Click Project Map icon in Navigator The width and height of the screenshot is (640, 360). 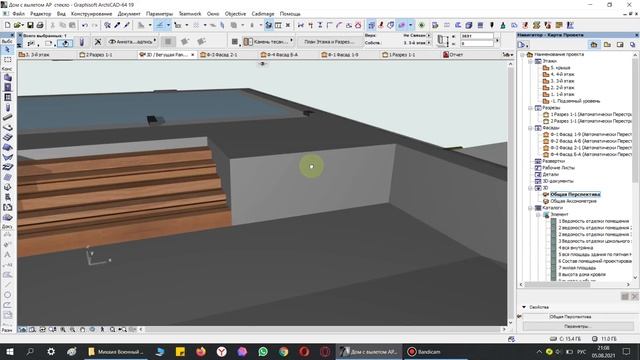pos(594,44)
